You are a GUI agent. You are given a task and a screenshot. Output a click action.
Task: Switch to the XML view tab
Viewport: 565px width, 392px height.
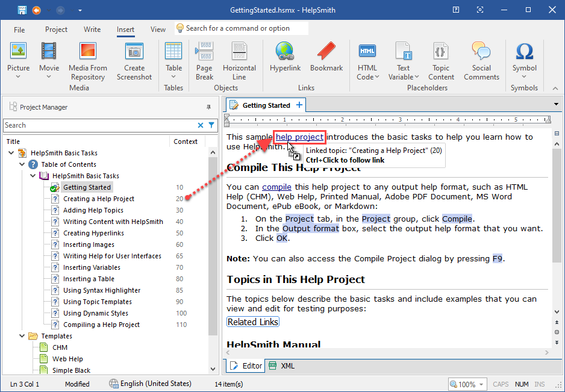point(282,366)
